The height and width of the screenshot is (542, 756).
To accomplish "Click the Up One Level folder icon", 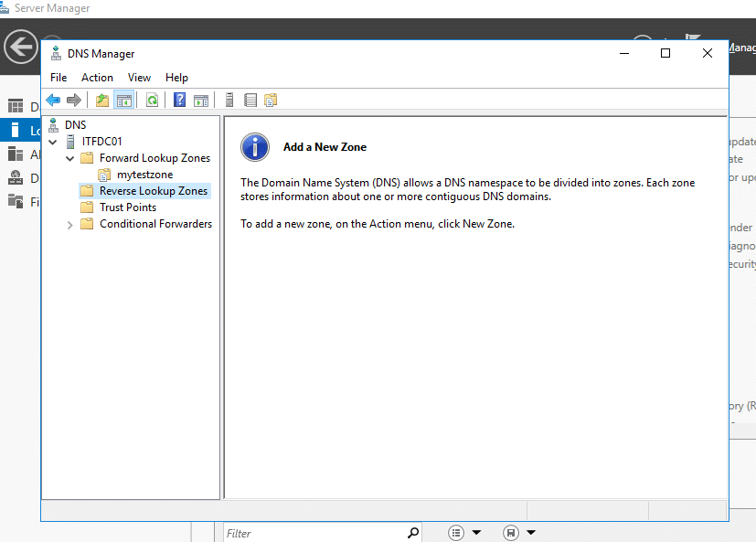I will tap(102, 101).
